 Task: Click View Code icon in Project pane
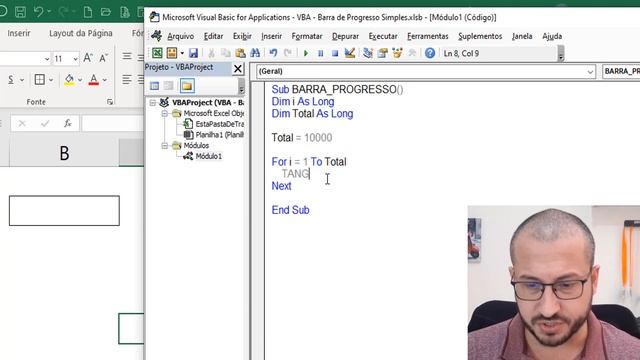(x=154, y=86)
